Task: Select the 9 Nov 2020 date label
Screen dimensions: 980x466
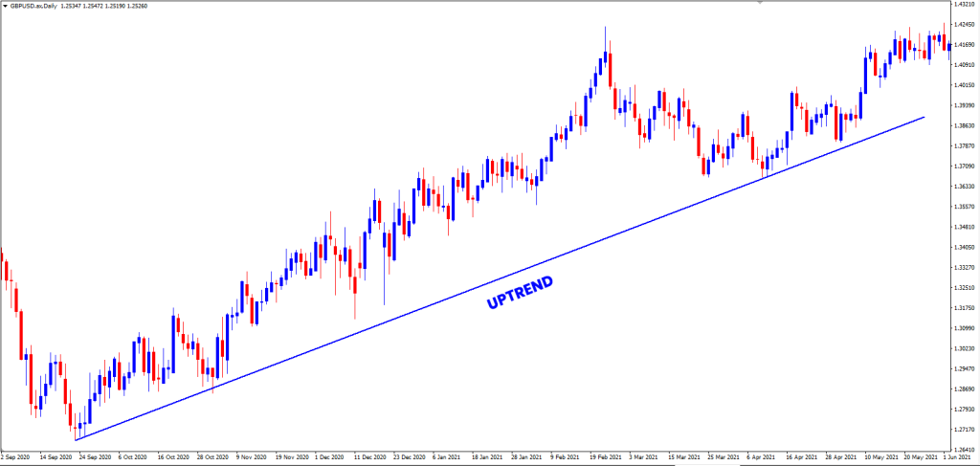Action: coord(253,458)
